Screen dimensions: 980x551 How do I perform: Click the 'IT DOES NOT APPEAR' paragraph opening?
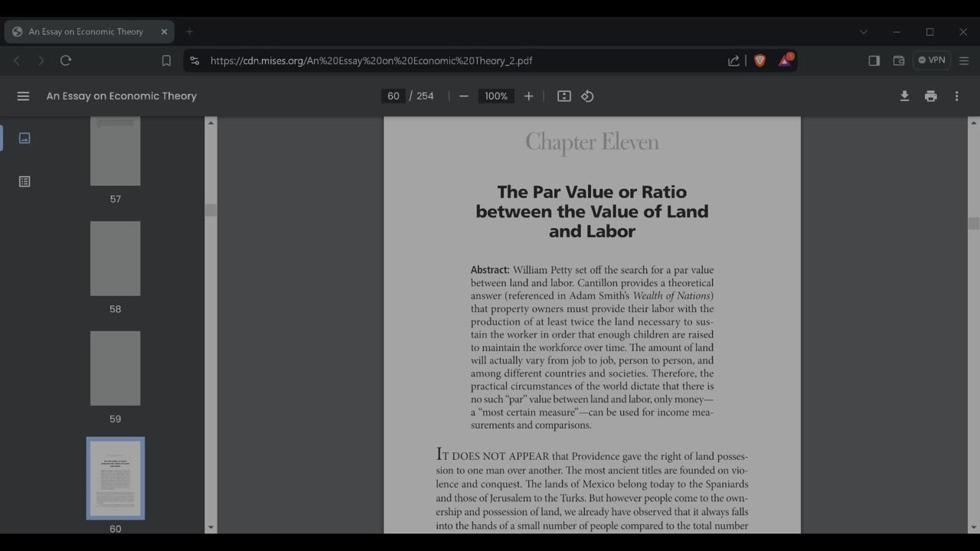(x=492, y=455)
